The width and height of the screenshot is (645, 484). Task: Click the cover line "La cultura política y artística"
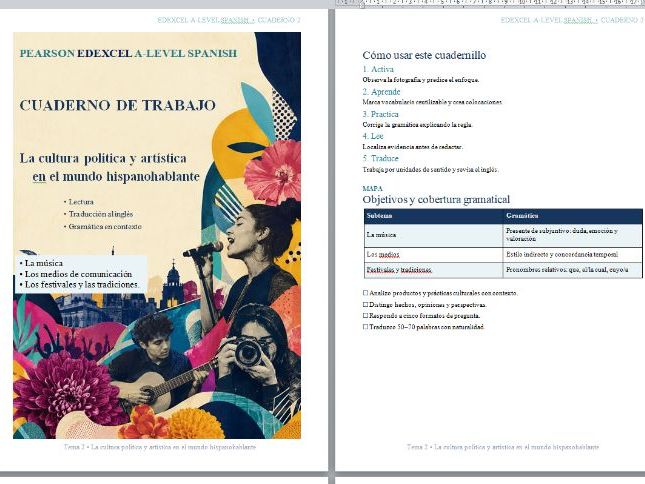(103, 158)
